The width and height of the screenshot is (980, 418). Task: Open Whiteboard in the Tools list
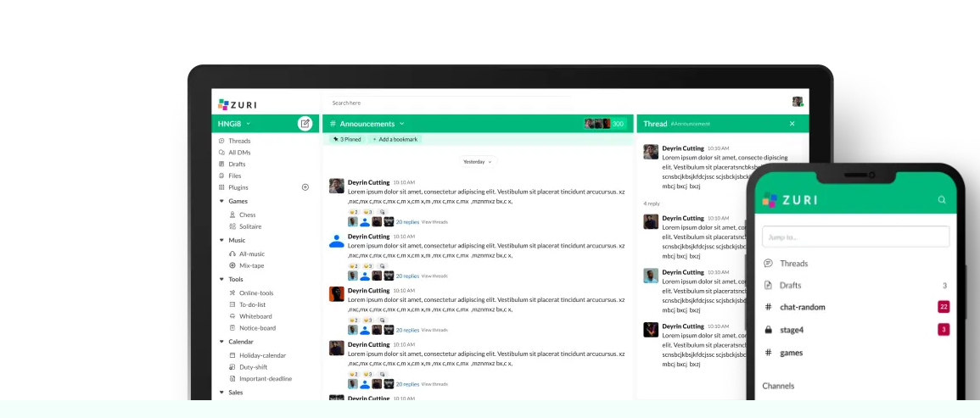(x=255, y=316)
